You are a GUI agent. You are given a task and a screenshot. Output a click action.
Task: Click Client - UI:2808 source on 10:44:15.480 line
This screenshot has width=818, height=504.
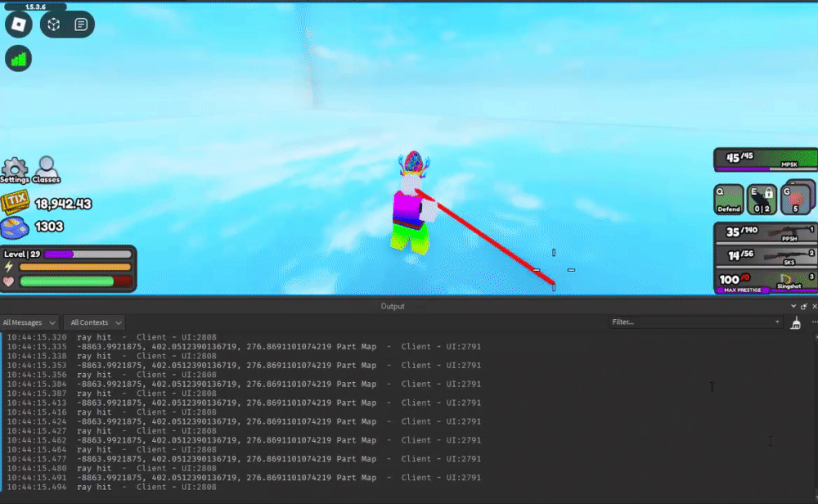[x=177, y=468]
